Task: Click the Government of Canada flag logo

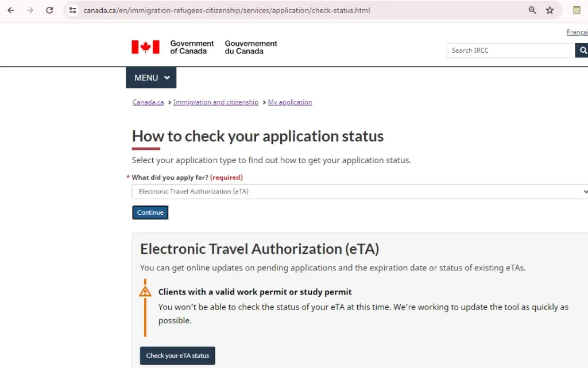Action: point(145,45)
